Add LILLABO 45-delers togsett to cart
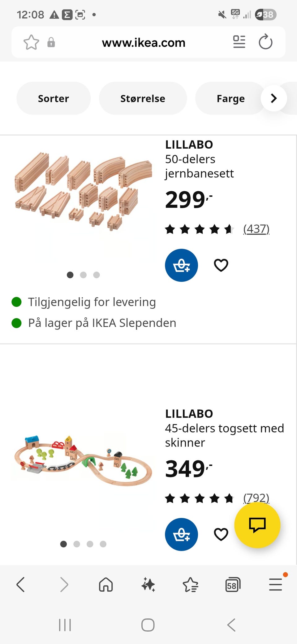 (181, 534)
